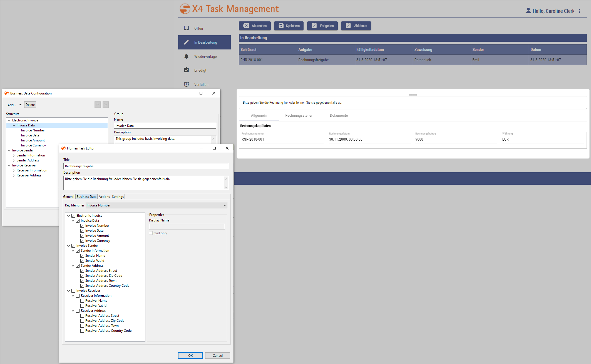The width and height of the screenshot is (591, 364).
Task: Enable the Invoice Receiver checkbox
Action: tap(73, 291)
